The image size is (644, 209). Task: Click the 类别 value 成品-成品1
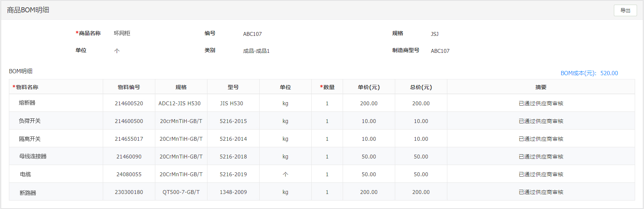coord(257,51)
